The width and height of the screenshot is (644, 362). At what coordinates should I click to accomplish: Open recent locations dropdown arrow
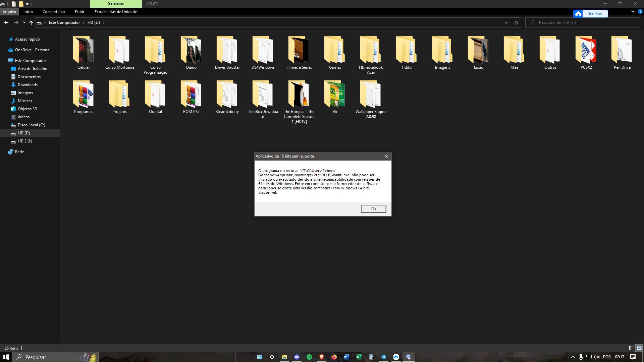(x=24, y=22)
